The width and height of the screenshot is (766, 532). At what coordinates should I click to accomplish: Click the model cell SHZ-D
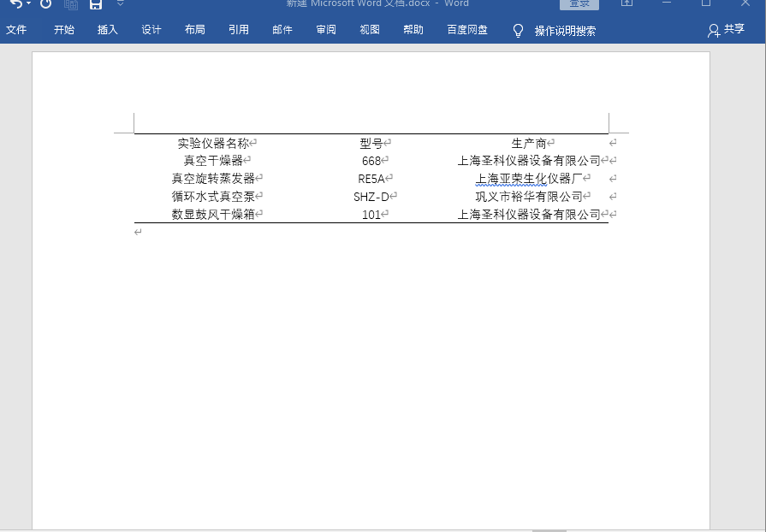pyautogui.click(x=371, y=197)
